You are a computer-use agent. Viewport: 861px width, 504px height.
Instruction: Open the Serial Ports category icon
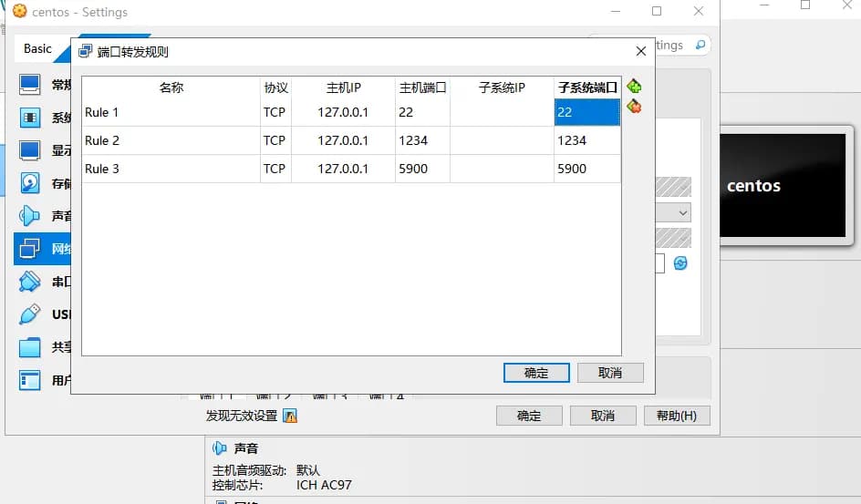(x=30, y=282)
